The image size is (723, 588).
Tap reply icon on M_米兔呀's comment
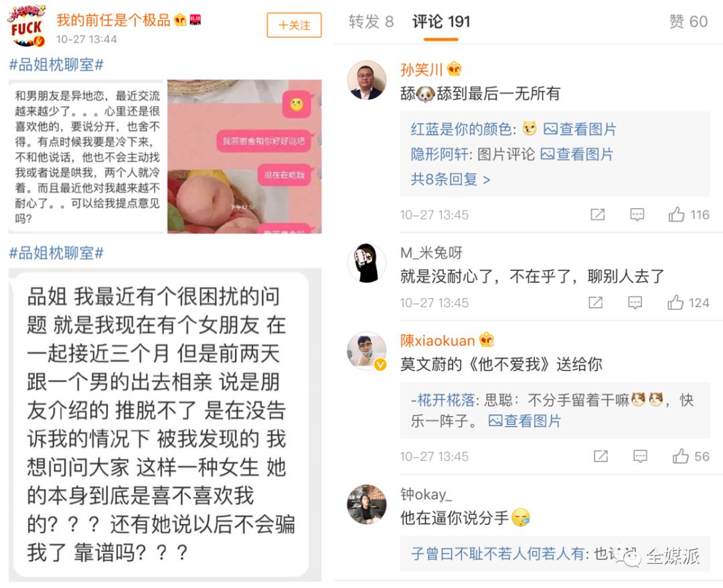click(635, 303)
